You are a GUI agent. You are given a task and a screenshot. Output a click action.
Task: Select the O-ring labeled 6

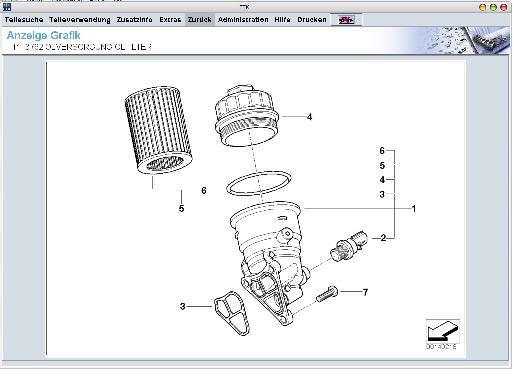coord(259,183)
